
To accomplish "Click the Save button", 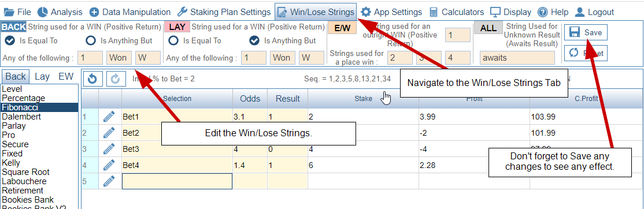I will (586, 32).
